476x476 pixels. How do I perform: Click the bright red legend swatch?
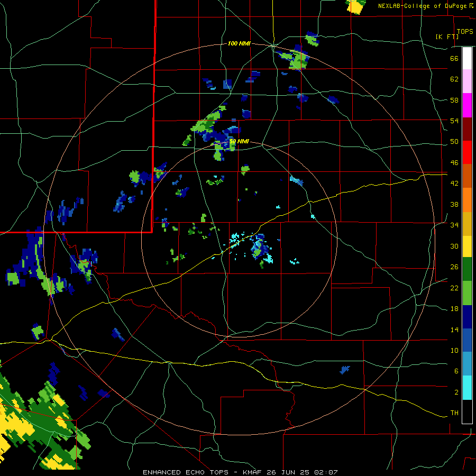(467, 152)
